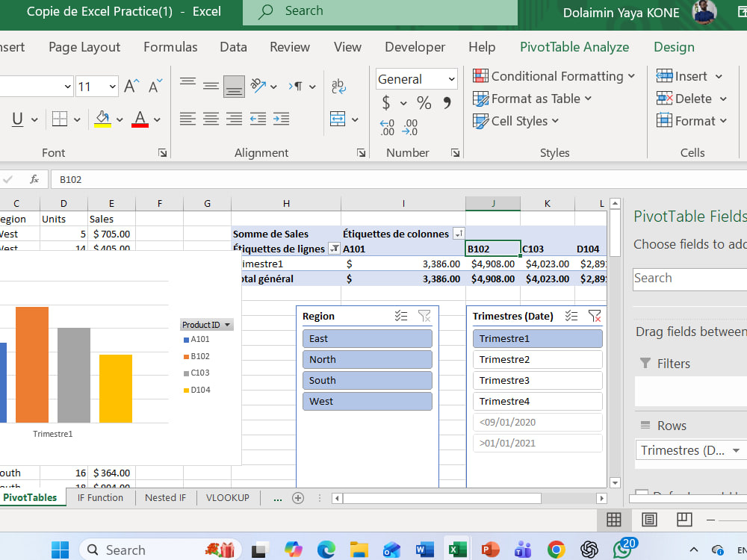Switch to Page Break Preview
Image resolution: width=747 pixels, height=560 pixels.
click(x=684, y=520)
